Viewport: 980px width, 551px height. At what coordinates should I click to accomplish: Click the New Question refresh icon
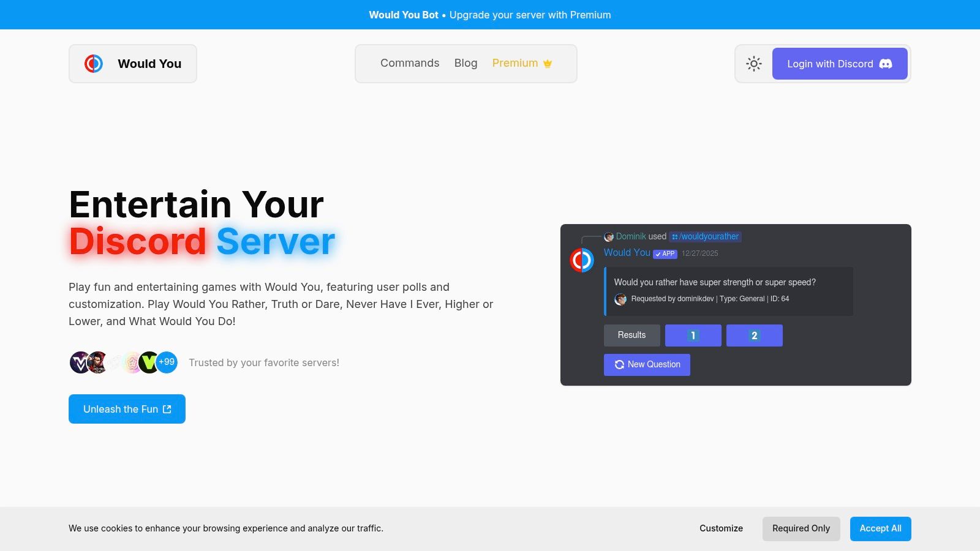[619, 365]
